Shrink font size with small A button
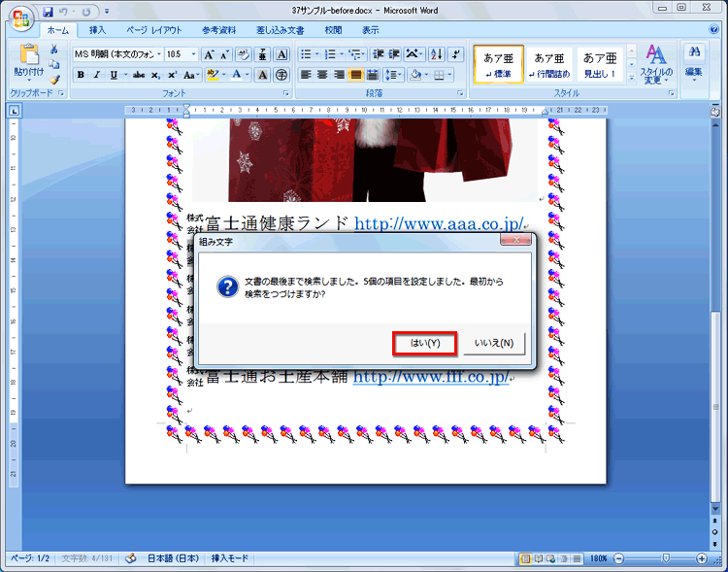The width and height of the screenshot is (728, 572). point(224,54)
